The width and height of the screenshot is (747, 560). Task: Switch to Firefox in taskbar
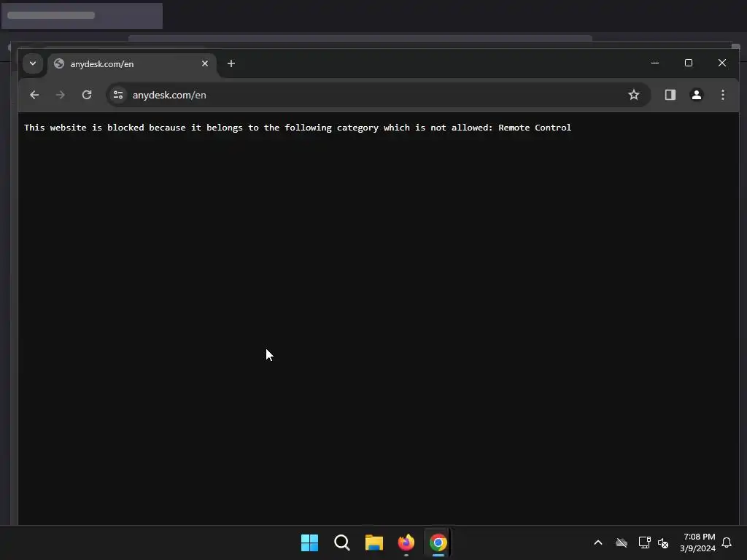tap(406, 542)
